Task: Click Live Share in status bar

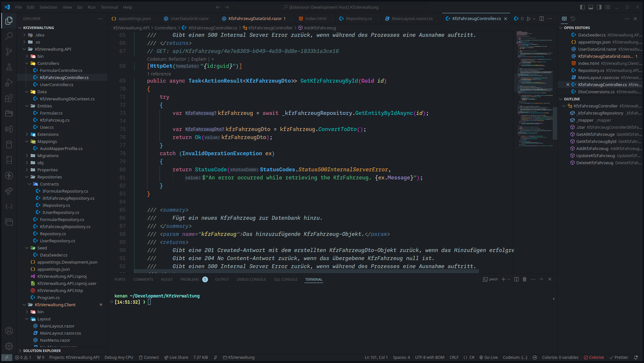Action: pos(176,358)
